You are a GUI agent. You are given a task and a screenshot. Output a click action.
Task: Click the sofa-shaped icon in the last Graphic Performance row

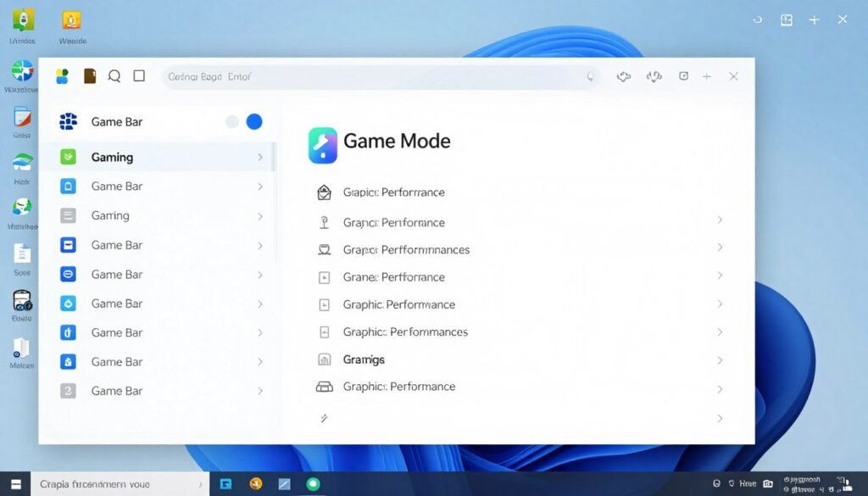click(325, 387)
